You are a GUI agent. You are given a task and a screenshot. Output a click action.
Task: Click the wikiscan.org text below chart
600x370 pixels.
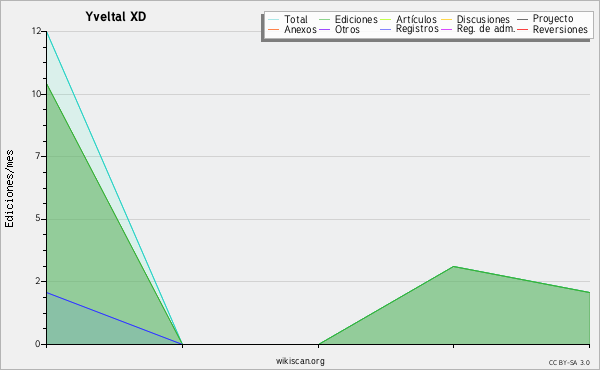[x=300, y=361]
